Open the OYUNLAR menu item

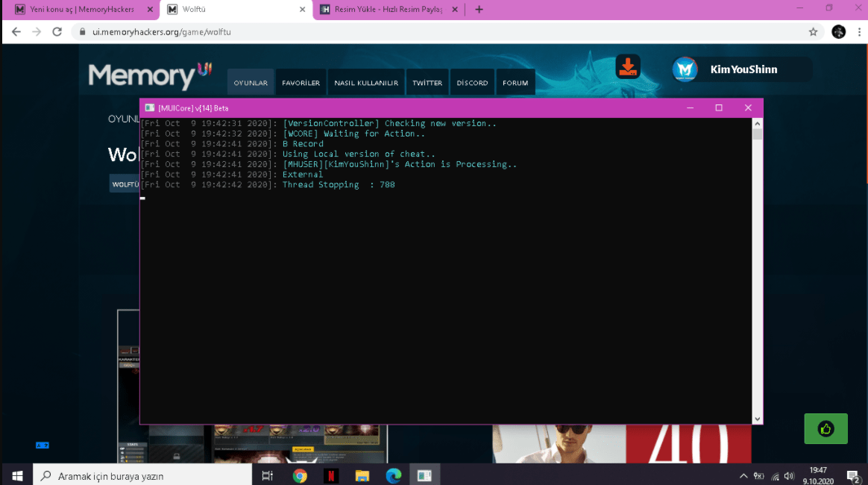click(x=251, y=83)
